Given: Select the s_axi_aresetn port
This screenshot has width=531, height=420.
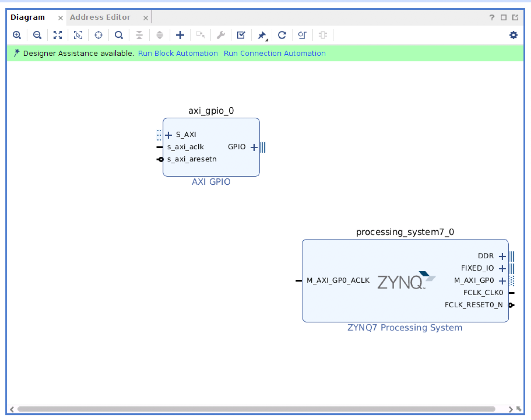Looking at the screenshot, I should [192, 159].
